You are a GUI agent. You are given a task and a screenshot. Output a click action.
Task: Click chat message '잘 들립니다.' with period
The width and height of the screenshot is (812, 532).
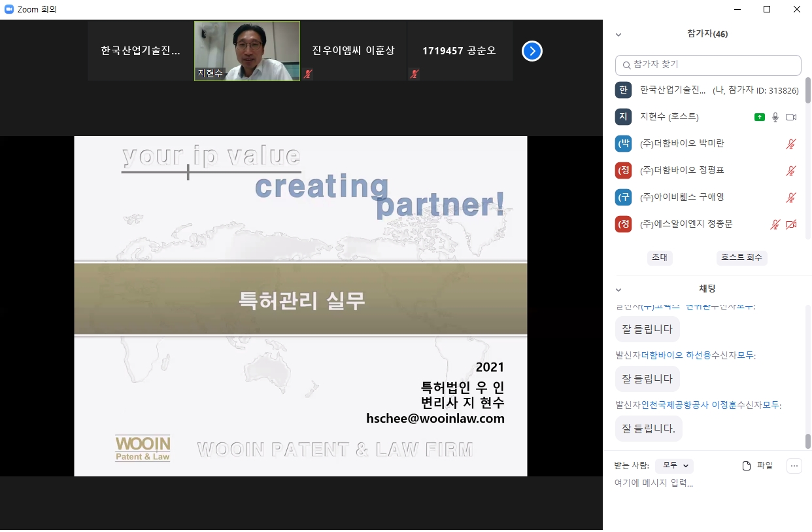pyautogui.click(x=649, y=429)
